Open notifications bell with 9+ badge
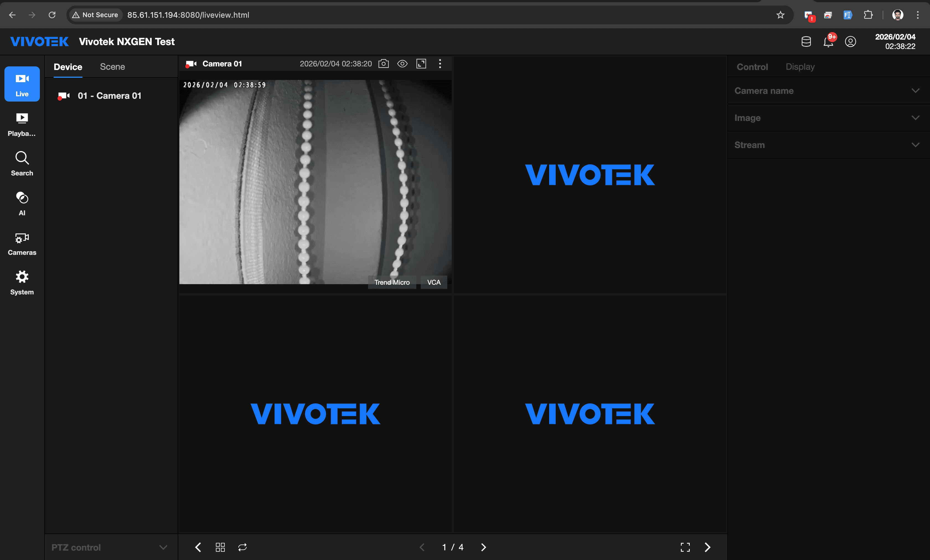 pyautogui.click(x=828, y=42)
